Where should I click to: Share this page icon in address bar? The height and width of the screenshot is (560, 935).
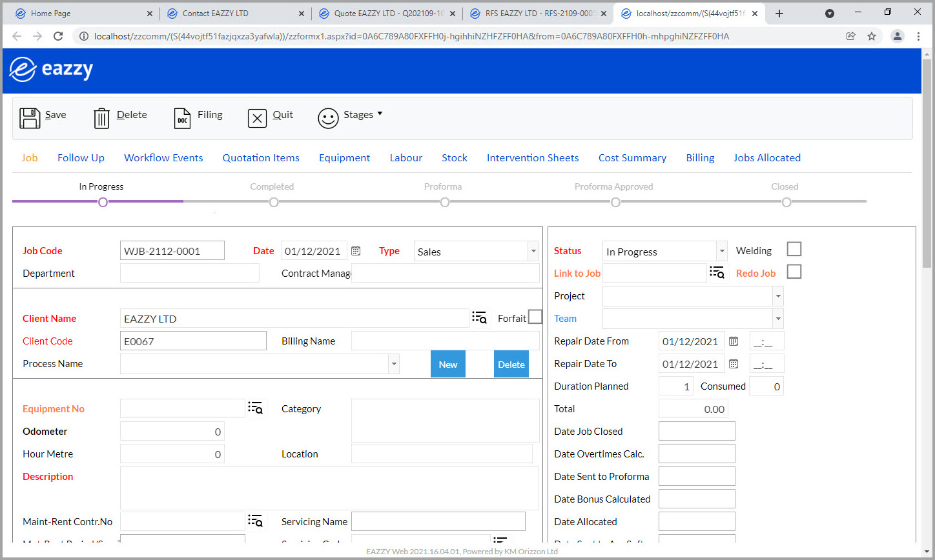(x=851, y=36)
